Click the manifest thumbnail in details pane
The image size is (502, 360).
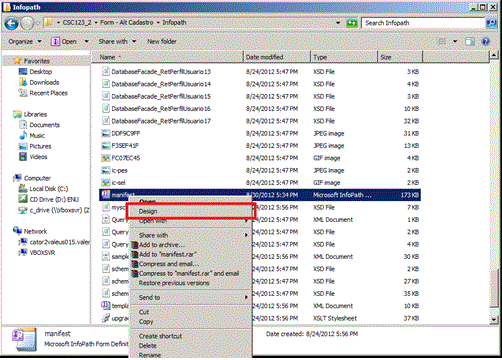[x=24, y=339]
